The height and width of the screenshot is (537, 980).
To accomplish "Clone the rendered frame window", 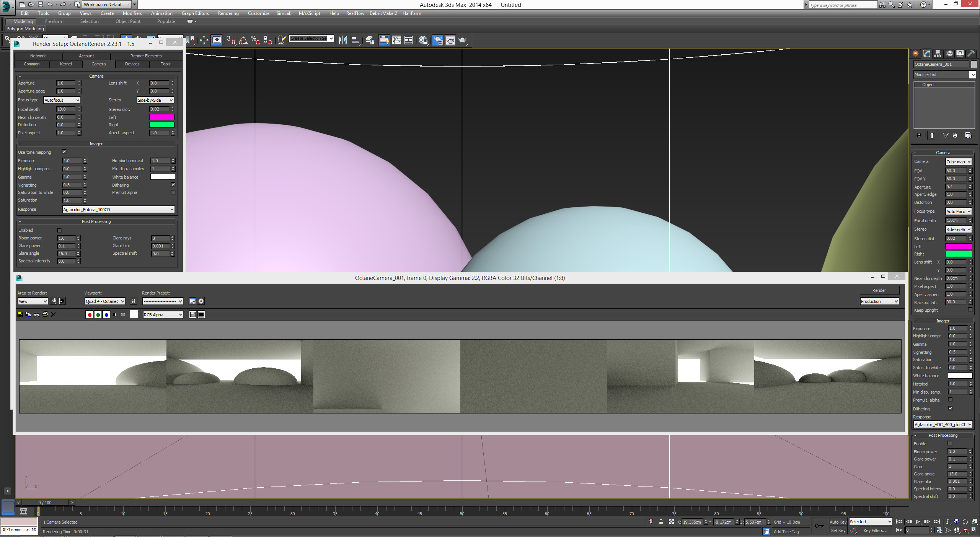I will 36,314.
